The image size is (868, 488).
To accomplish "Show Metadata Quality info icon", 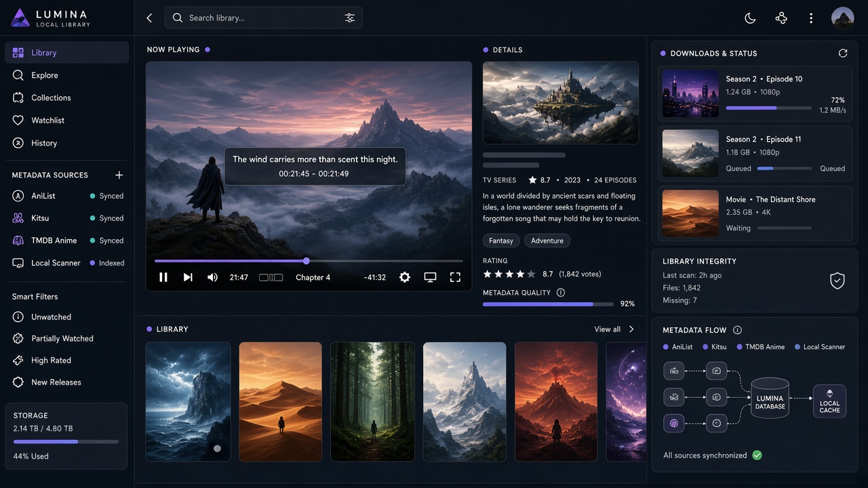I will pos(560,293).
